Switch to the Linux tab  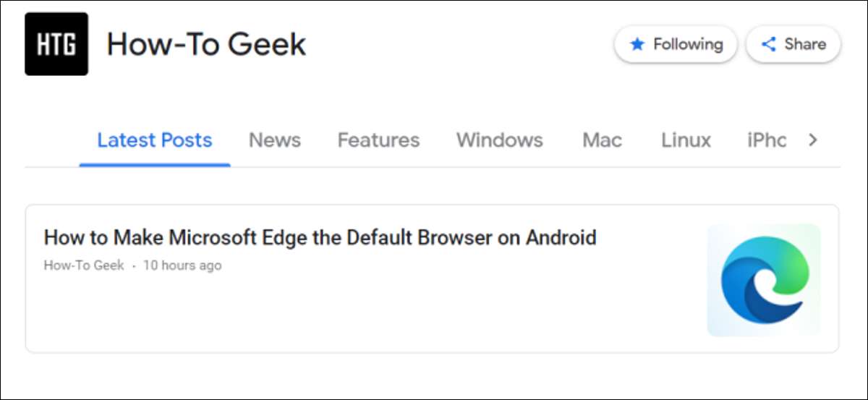686,140
